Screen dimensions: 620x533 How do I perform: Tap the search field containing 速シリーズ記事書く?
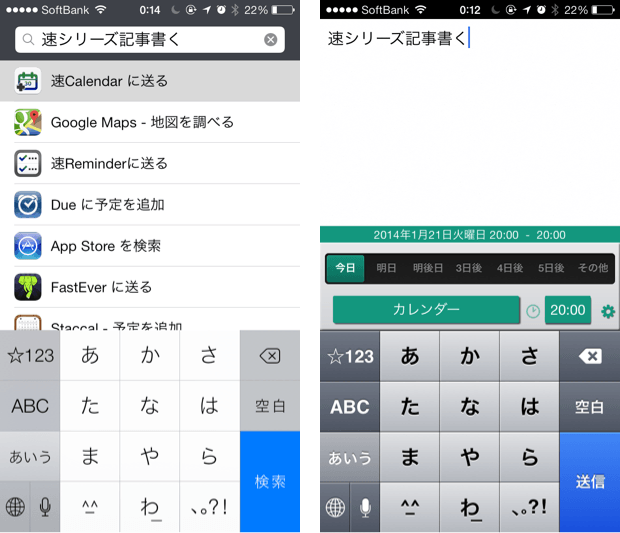pos(150,40)
